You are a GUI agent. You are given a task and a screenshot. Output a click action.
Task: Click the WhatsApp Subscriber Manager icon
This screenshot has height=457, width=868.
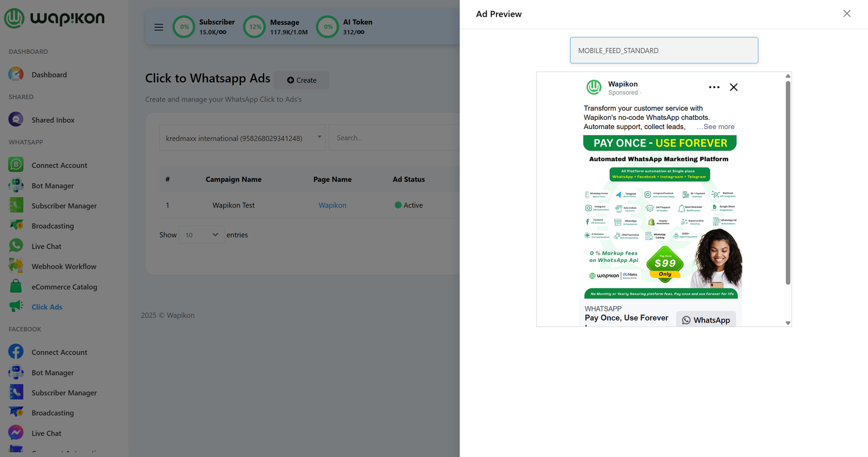[16, 205]
